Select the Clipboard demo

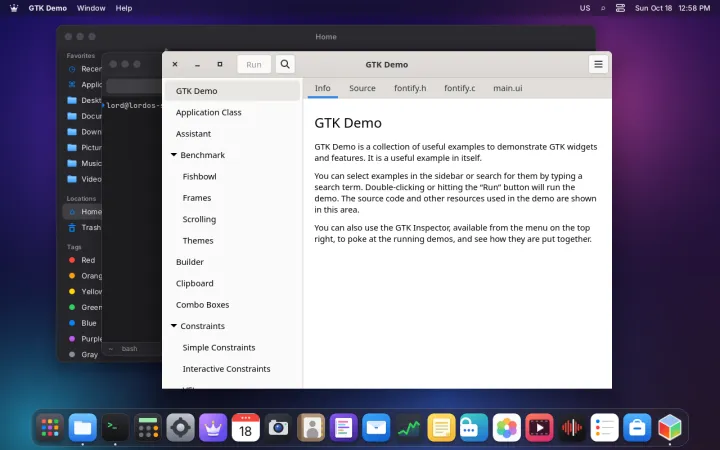coord(232,283)
